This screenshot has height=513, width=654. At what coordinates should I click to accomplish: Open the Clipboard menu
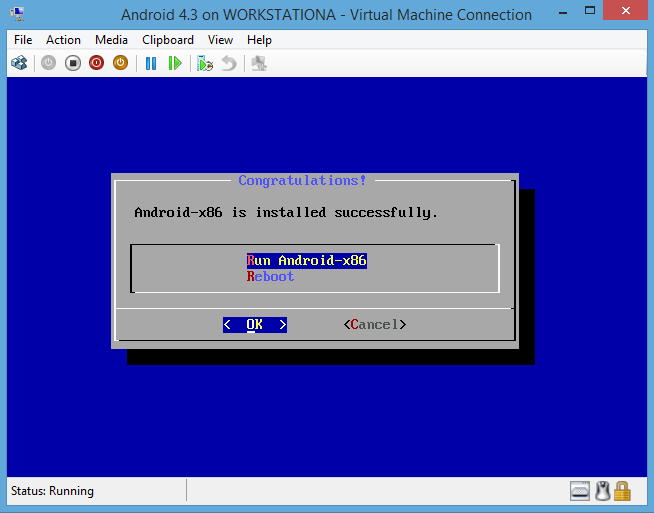168,40
